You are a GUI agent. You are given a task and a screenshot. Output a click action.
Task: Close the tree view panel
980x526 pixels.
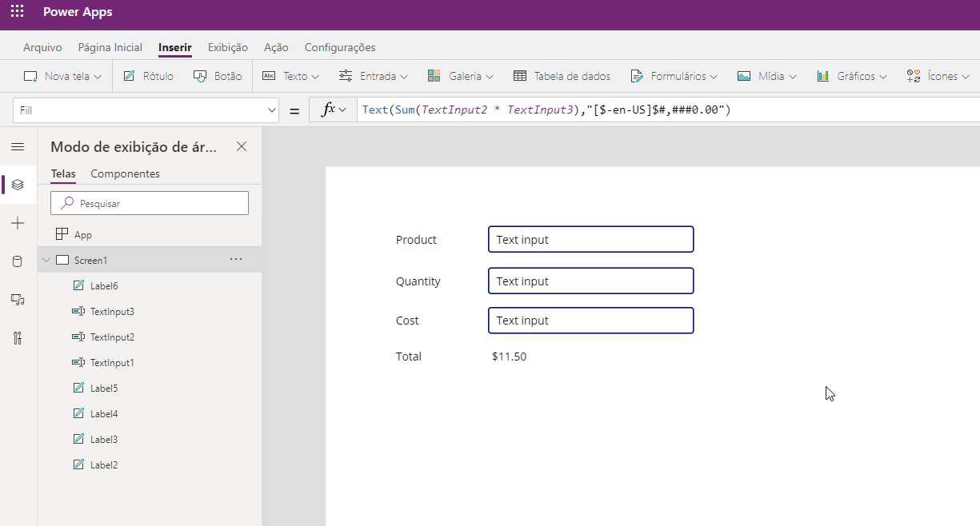pyautogui.click(x=242, y=146)
